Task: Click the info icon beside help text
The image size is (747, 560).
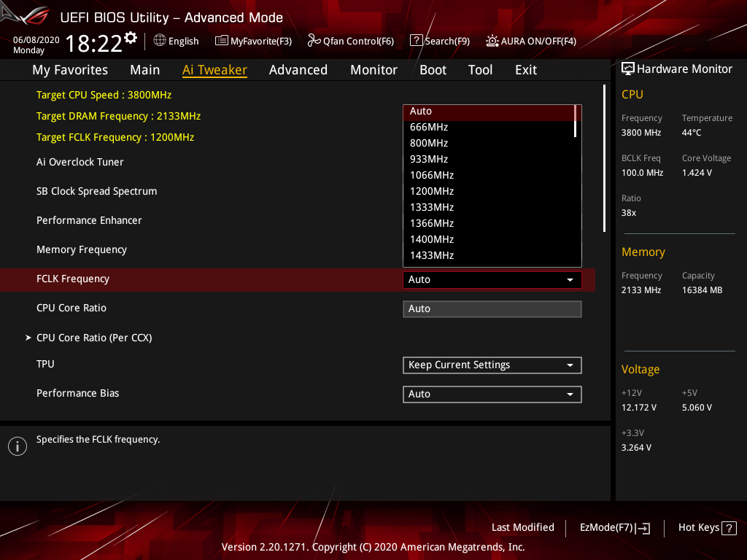Action: [x=18, y=446]
